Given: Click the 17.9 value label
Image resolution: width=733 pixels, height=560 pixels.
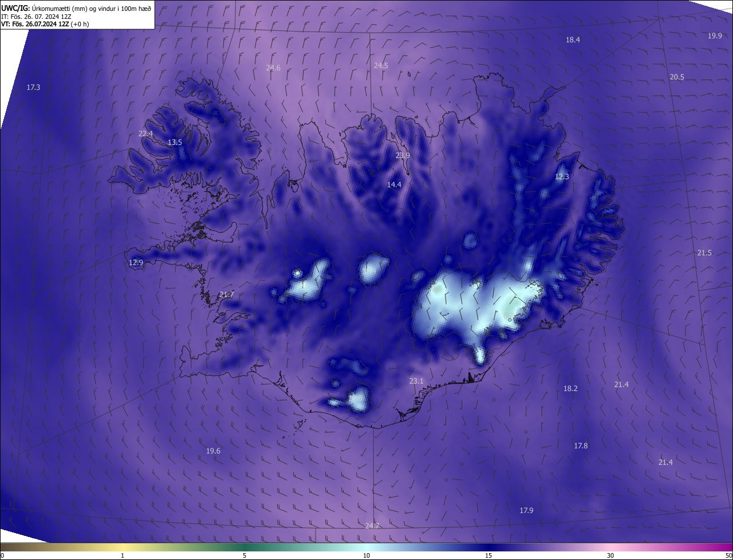Looking at the screenshot, I should tap(526, 511).
